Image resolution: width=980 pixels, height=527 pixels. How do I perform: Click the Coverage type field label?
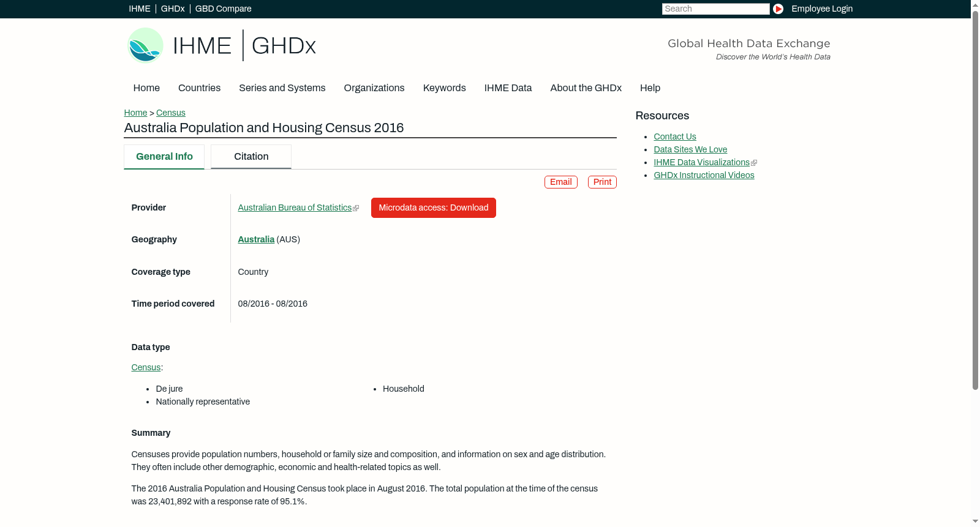click(161, 272)
